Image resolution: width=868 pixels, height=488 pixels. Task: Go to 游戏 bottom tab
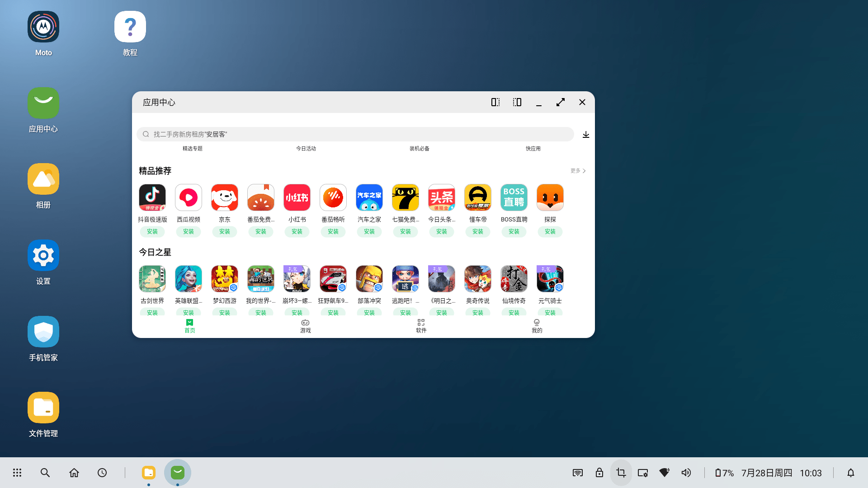(306, 326)
